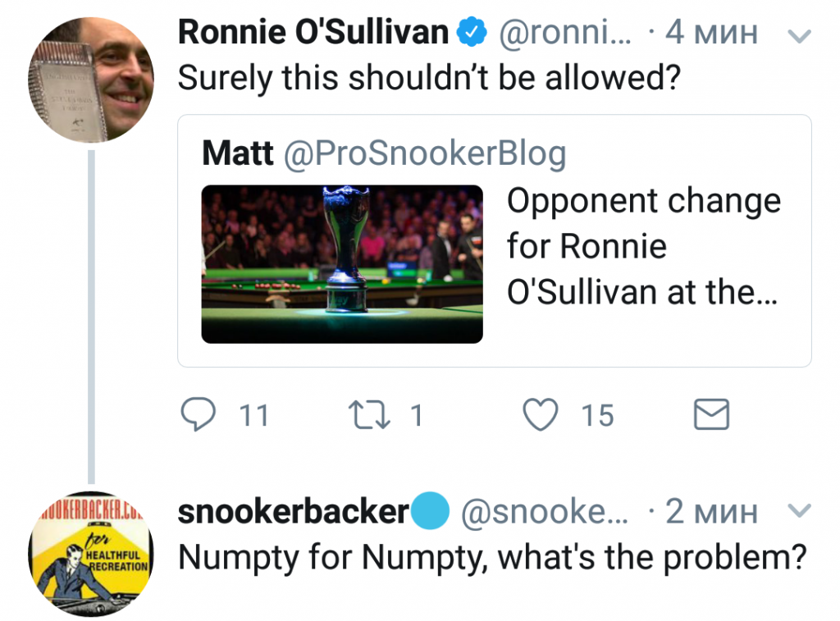The image size is (840, 621).
Task: Open Ronnie O'Sullivan's profile avatar
Action: [90, 80]
